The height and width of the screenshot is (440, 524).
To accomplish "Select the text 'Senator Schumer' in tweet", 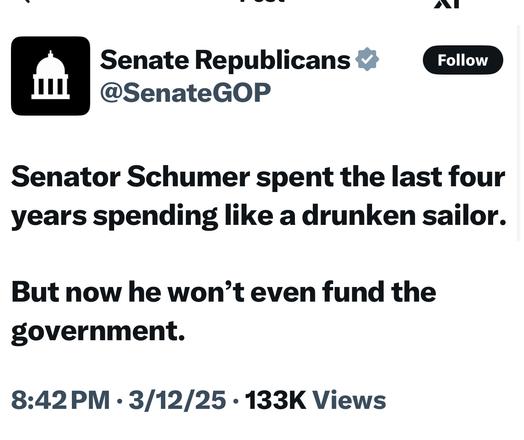I will pos(130,177).
